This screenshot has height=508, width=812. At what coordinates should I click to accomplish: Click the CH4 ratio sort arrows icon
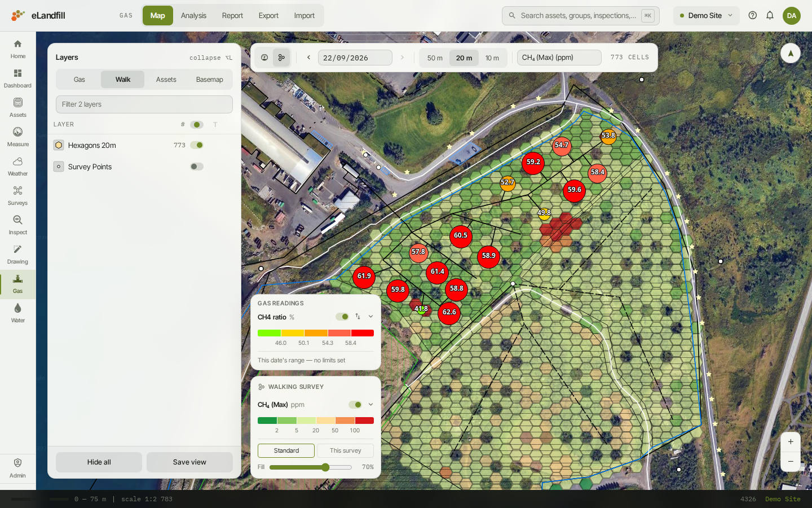click(358, 317)
